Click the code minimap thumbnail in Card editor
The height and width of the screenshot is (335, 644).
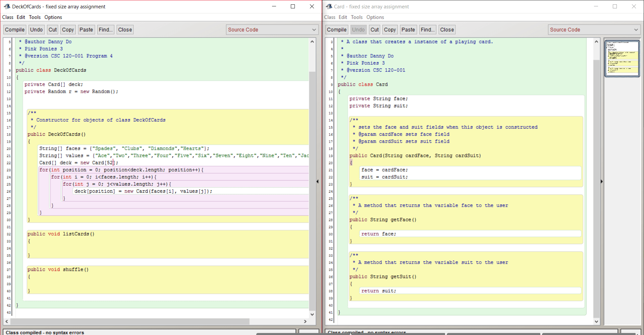(x=622, y=58)
